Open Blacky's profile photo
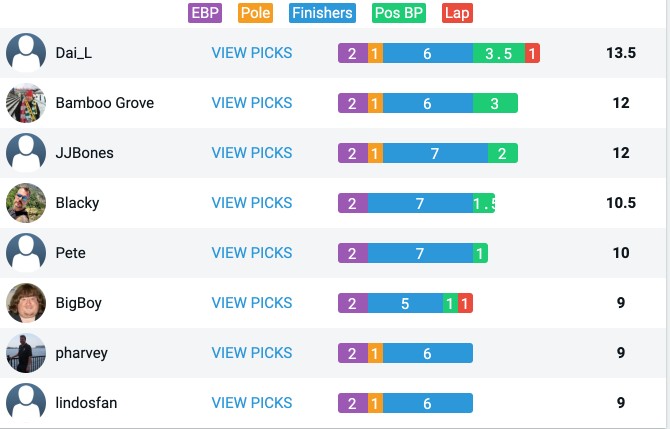Image resolution: width=670 pixels, height=429 pixels. pyautogui.click(x=26, y=203)
